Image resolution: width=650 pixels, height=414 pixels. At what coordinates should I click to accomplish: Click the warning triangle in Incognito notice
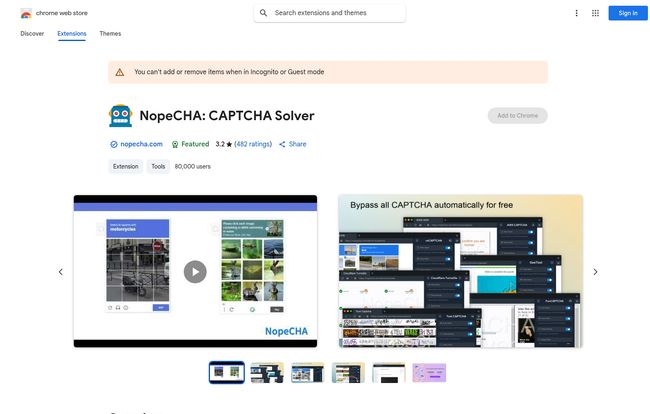pos(120,73)
